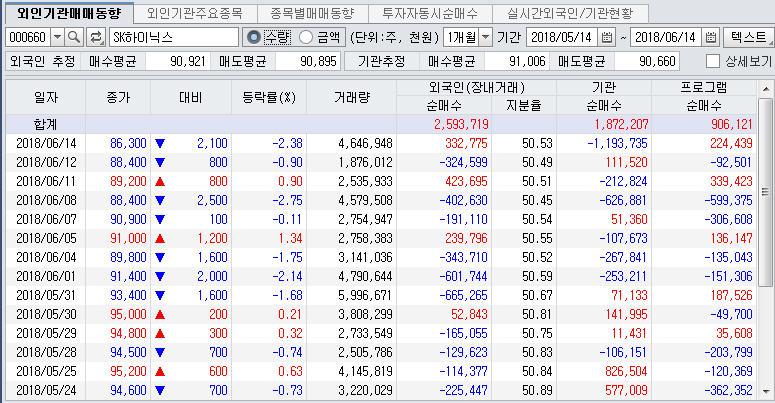Image resolution: width=775 pixels, height=403 pixels.
Task: Enable the 상세보기 checkbox
Action: 713,61
